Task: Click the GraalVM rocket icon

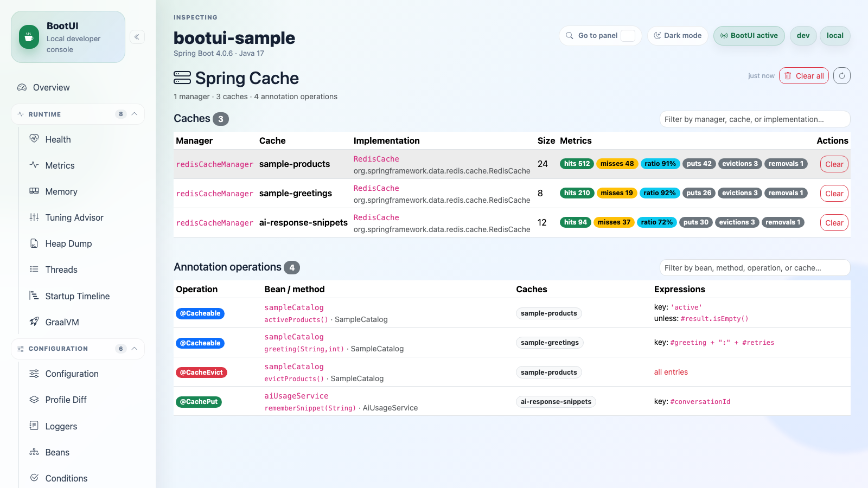Action: tap(34, 322)
